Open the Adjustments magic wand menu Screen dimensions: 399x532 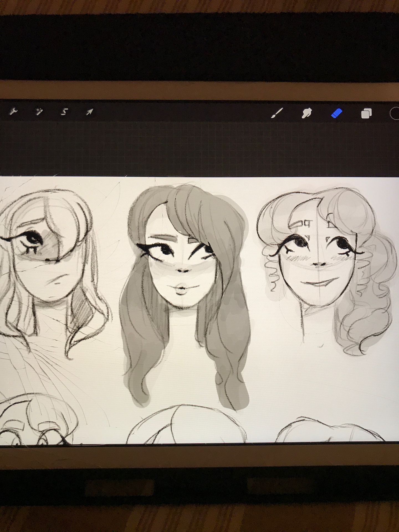pyautogui.click(x=39, y=112)
